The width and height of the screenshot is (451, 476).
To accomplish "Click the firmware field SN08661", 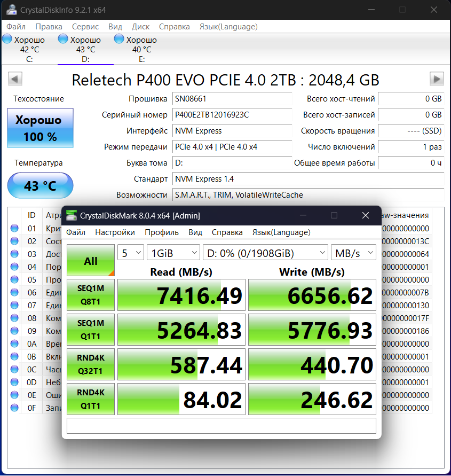I will (232, 99).
